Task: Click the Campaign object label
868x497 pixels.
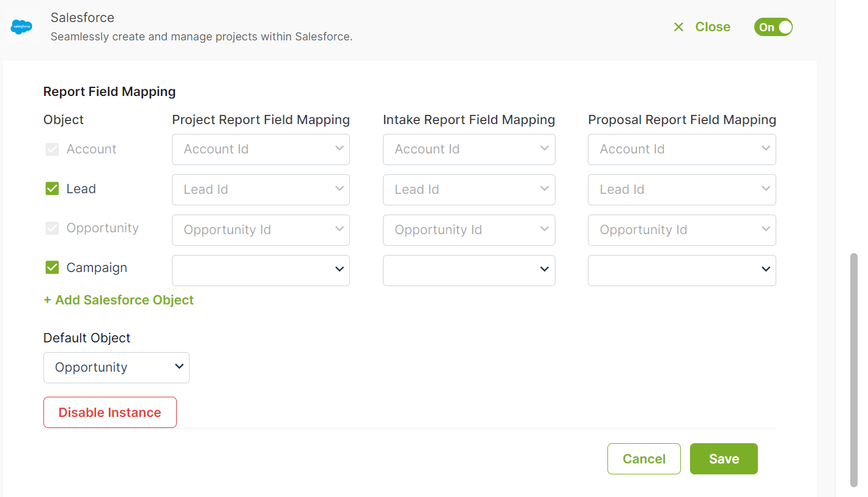Action: tap(97, 268)
